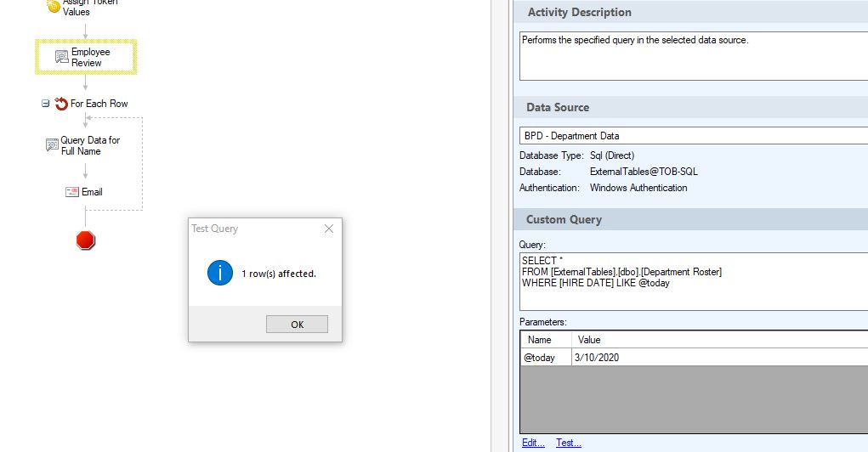Click the Windows Authentication value
Viewport: 868px width, 452px height.
[638, 188]
